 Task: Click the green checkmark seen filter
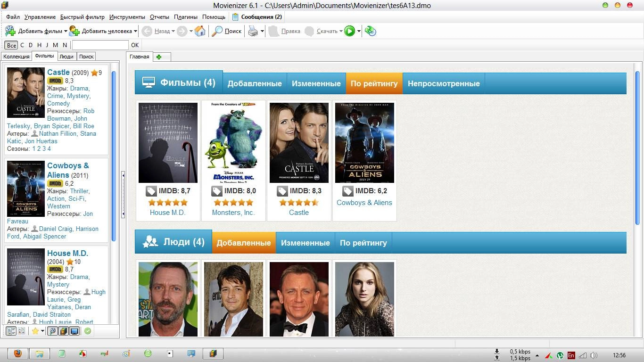coord(87,331)
